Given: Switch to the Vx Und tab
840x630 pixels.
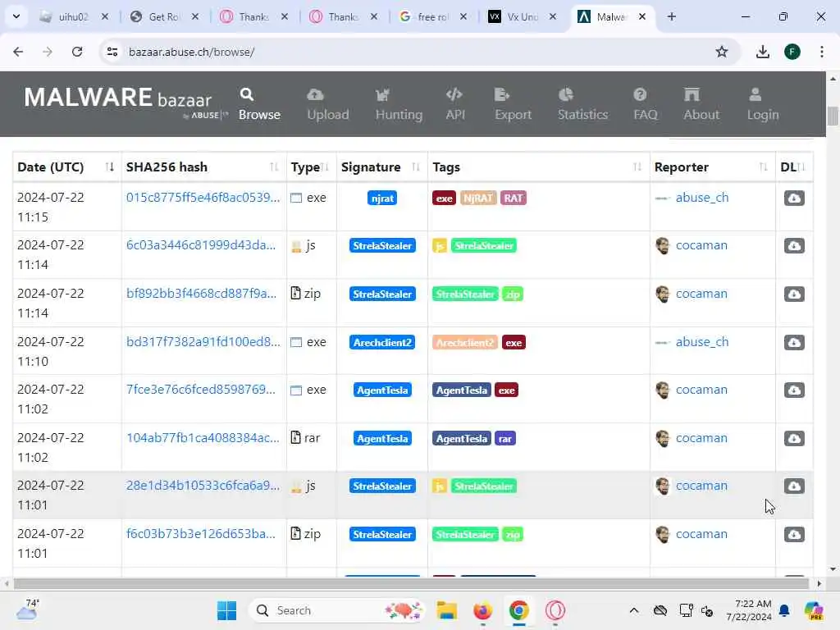Looking at the screenshot, I should [522, 16].
